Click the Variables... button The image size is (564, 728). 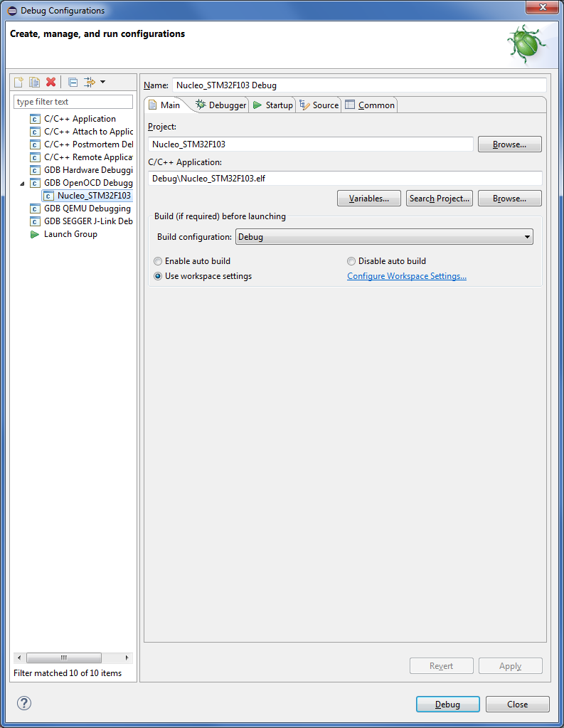point(369,199)
